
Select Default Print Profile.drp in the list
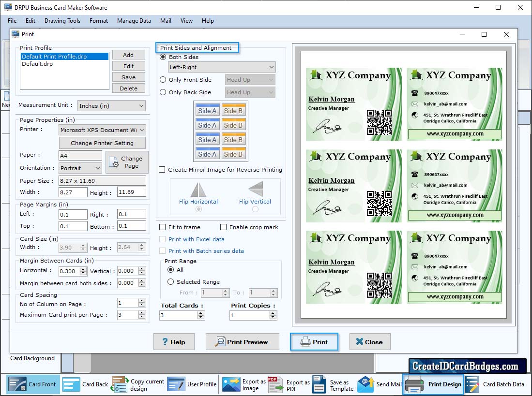coord(64,57)
